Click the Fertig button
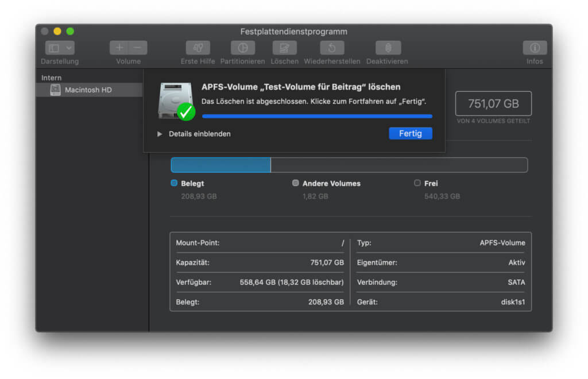The image size is (588, 379). pos(410,133)
